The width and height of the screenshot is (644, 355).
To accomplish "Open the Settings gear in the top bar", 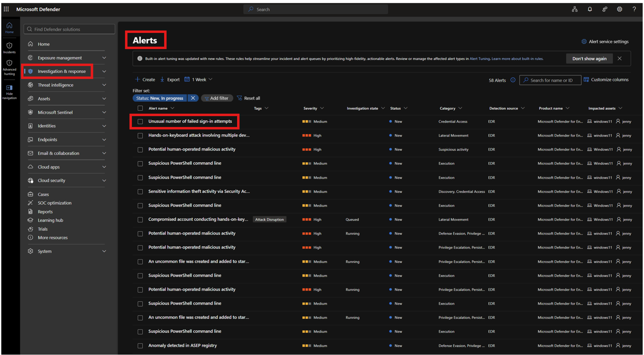I will click(x=619, y=9).
